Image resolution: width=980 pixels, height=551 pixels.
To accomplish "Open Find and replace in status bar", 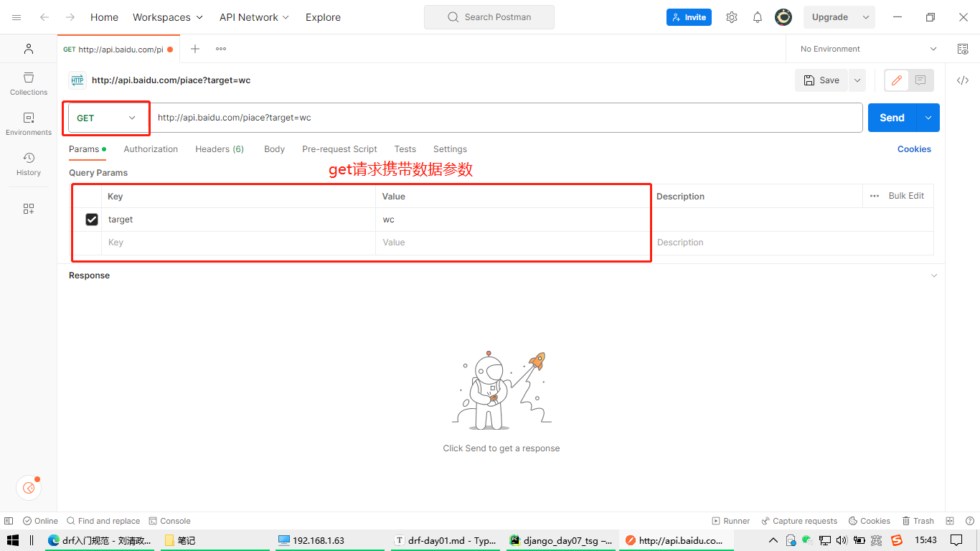I will 103,521.
